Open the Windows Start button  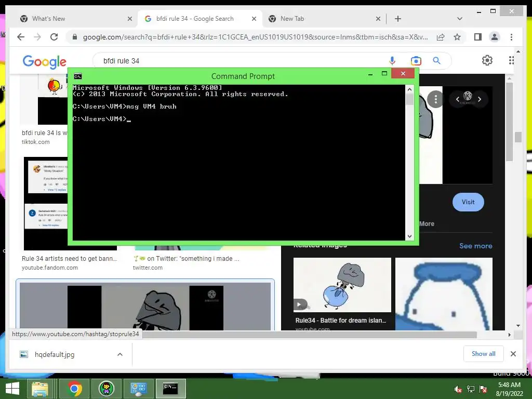tap(12, 389)
